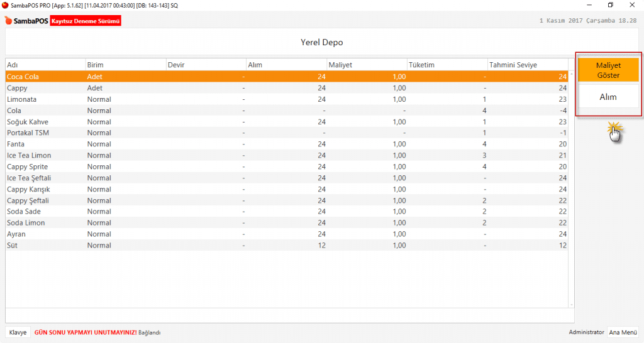Restore the window using title bar button
Screen dimensions: 644x343
point(610,5)
